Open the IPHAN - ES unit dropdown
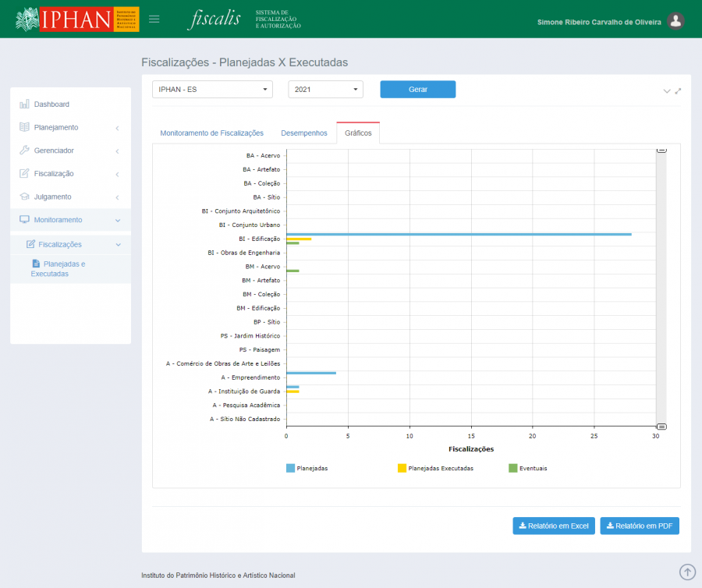This screenshot has width=702, height=588. coord(212,90)
